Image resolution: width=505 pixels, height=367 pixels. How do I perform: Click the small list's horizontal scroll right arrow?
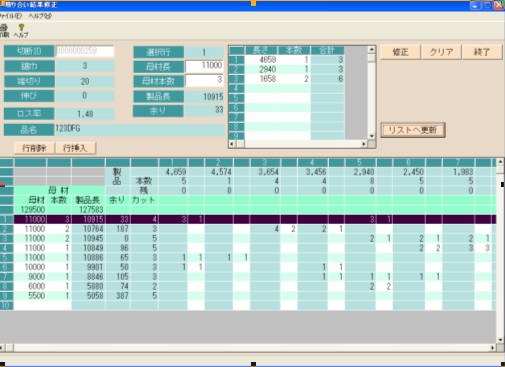click(364, 144)
